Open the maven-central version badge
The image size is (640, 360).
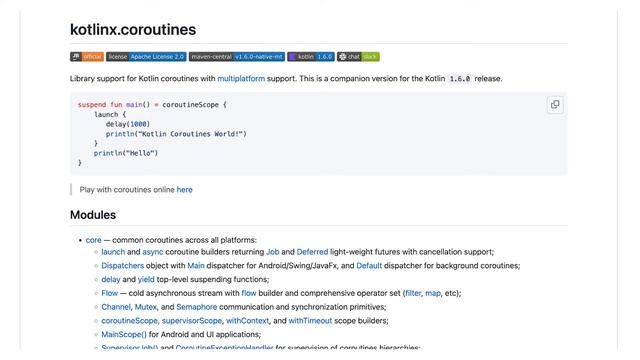pyautogui.click(x=237, y=57)
